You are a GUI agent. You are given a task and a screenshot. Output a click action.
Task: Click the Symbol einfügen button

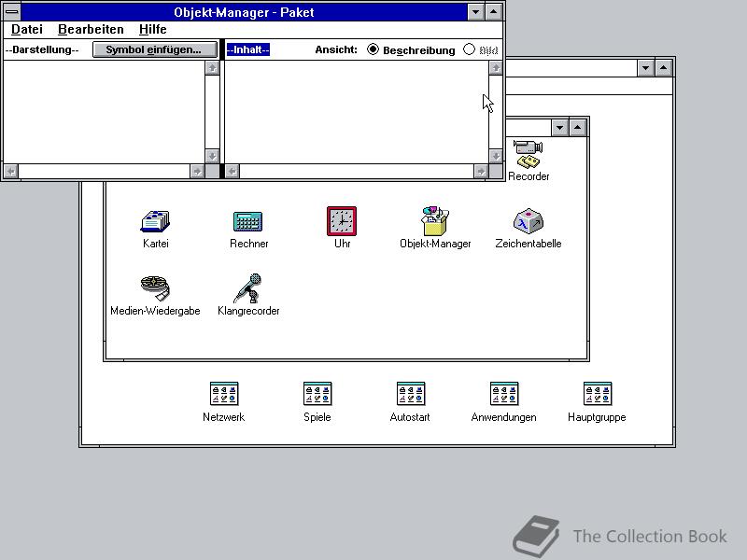[x=154, y=49]
